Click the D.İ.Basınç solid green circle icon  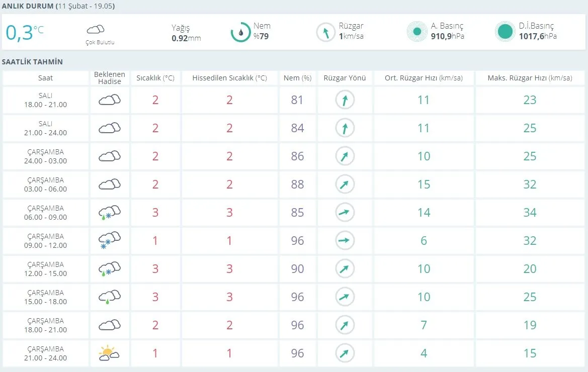pyautogui.click(x=505, y=32)
